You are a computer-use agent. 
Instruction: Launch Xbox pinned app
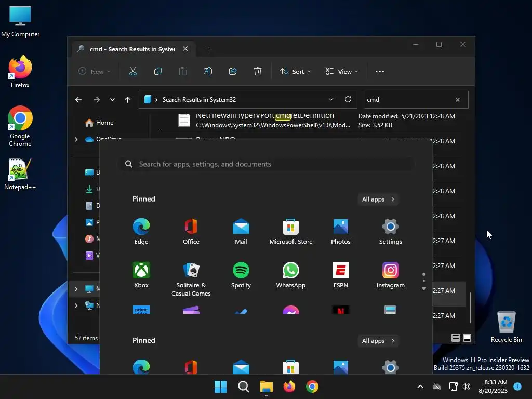[141, 275]
